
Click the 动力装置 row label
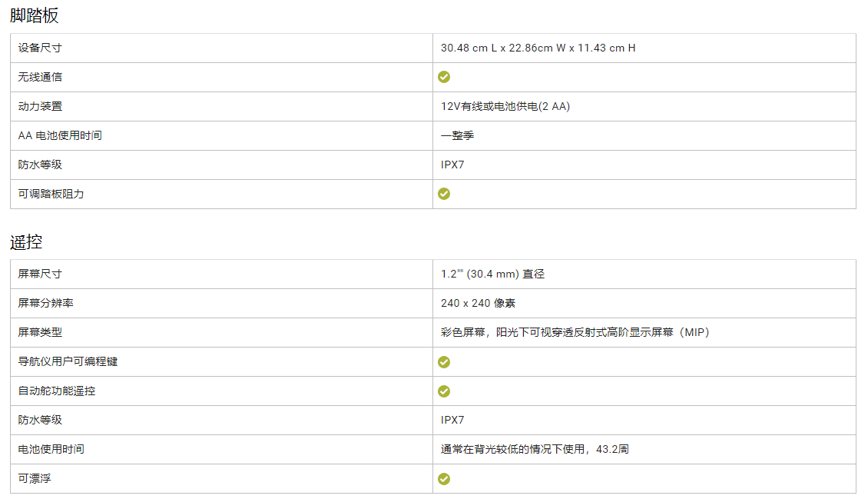(40, 106)
